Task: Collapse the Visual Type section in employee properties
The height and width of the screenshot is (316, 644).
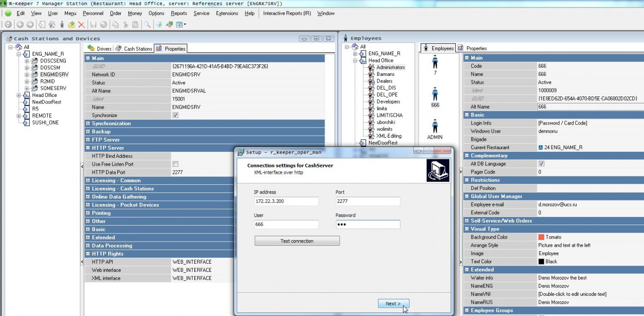Action: pos(467,229)
